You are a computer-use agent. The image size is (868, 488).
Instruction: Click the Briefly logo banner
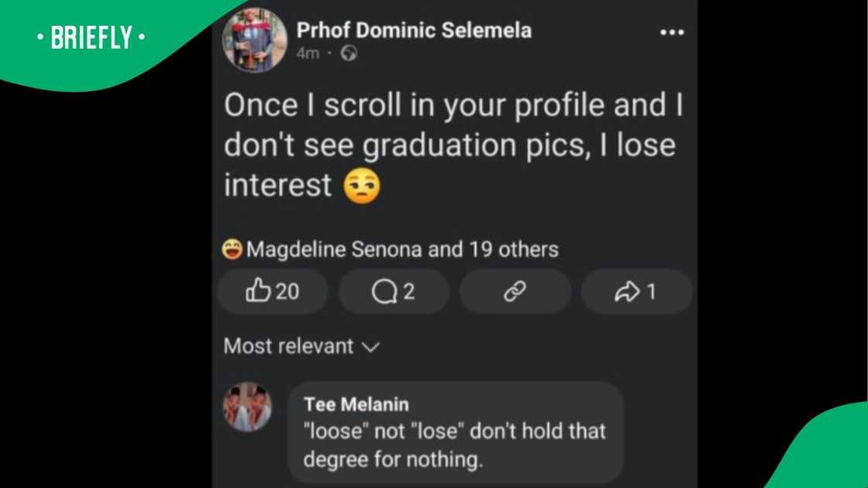click(x=90, y=36)
